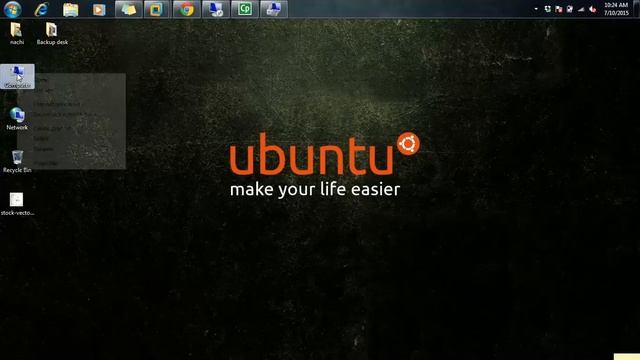
Task: Select the Computer desktop icon
Action: [x=17, y=76]
